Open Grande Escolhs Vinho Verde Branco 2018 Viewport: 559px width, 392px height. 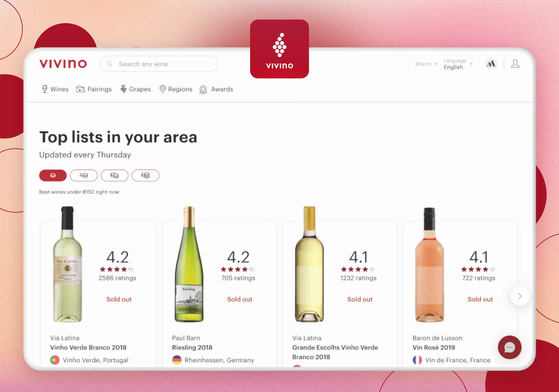[x=335, y=352]
